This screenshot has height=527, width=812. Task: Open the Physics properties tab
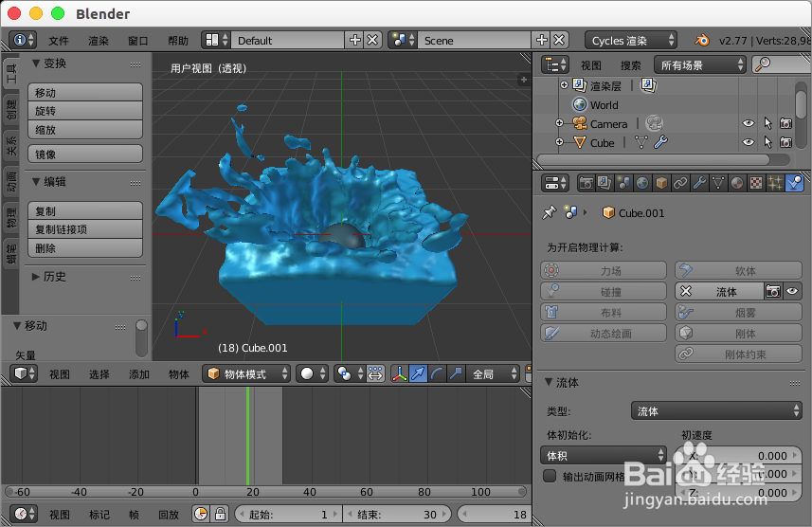[794, 183]
